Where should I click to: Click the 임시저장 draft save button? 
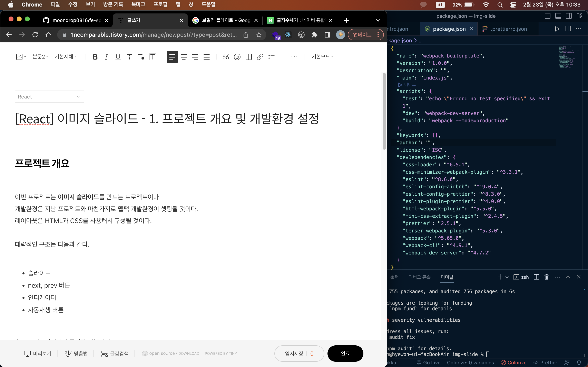point(294,353)
